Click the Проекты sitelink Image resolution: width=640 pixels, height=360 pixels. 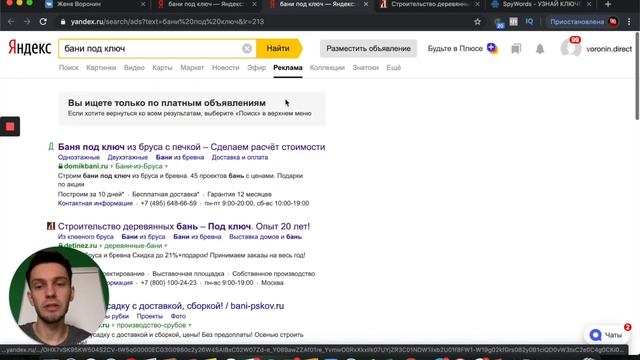point(149,316)
